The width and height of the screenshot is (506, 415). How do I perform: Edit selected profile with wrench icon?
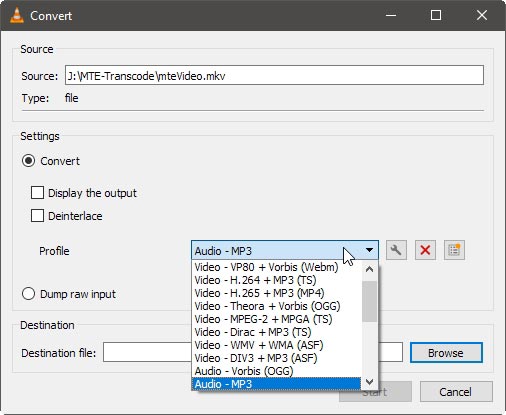coord(396,250)
